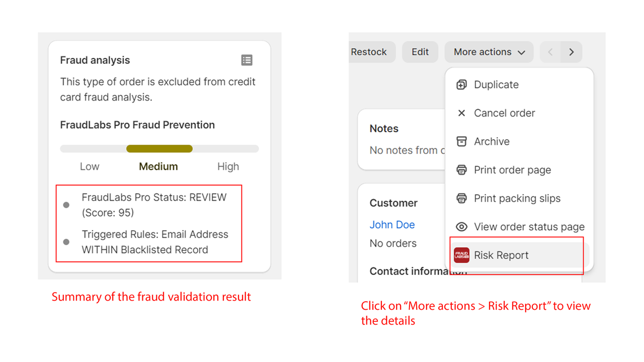Click the Triggered Rules Email Address text

click(155, 242)
